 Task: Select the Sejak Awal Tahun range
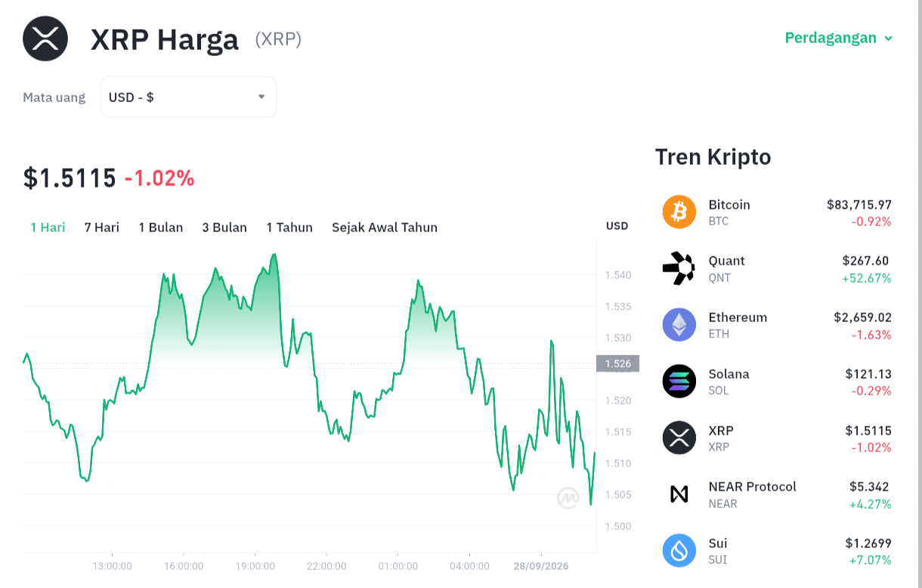(385, 227)
